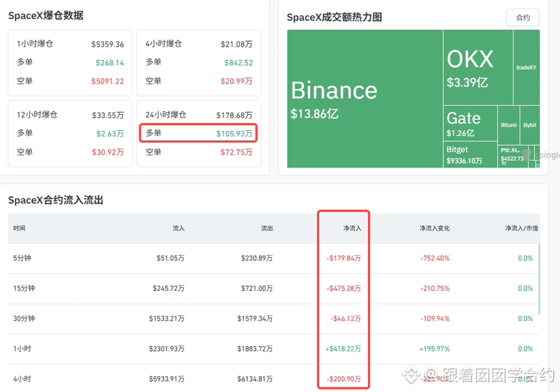The height and width of the screenshot is (392, 560).
Task: Click the $2301.93万 inflow value
Action: pos(167,349)
